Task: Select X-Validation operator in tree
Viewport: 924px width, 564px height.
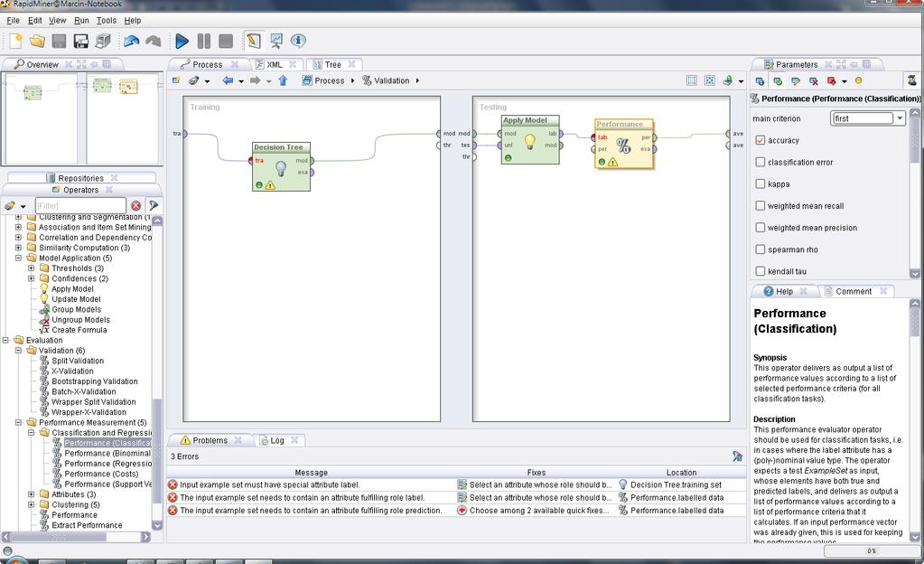Action: coord(72,371)
